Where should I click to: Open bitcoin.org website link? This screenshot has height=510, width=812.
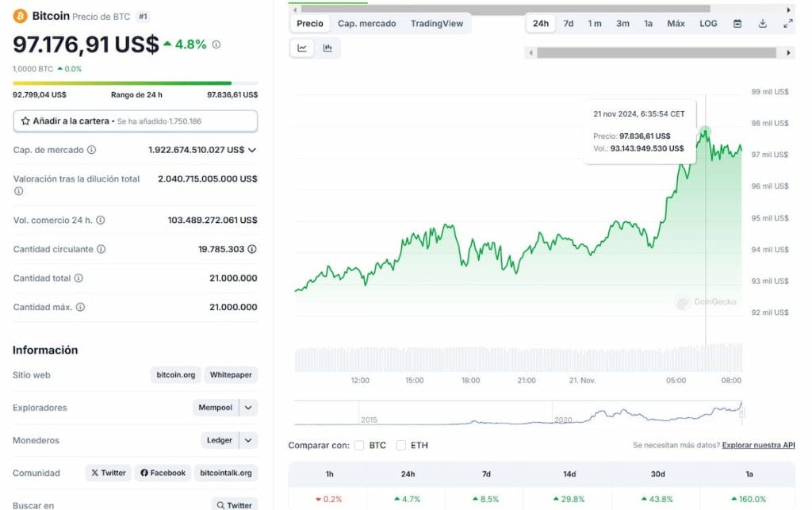pos(175,375)
